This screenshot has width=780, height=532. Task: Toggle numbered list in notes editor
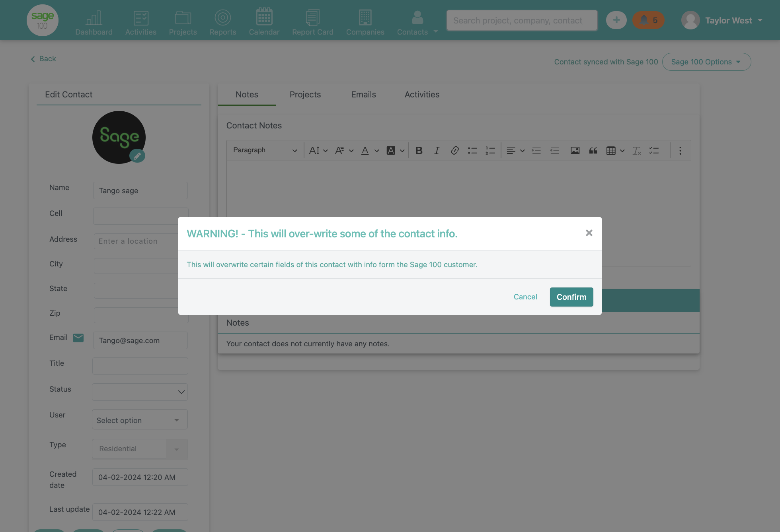[x=490, y=150]
